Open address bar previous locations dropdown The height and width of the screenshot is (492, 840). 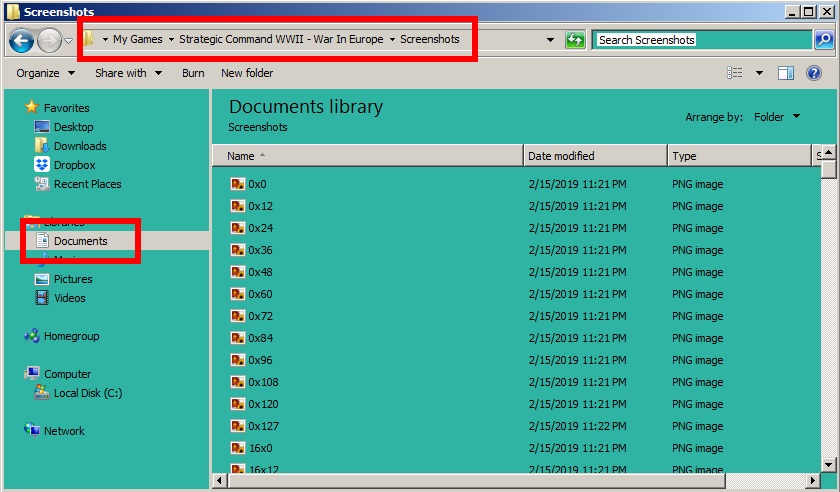point(550,40)
